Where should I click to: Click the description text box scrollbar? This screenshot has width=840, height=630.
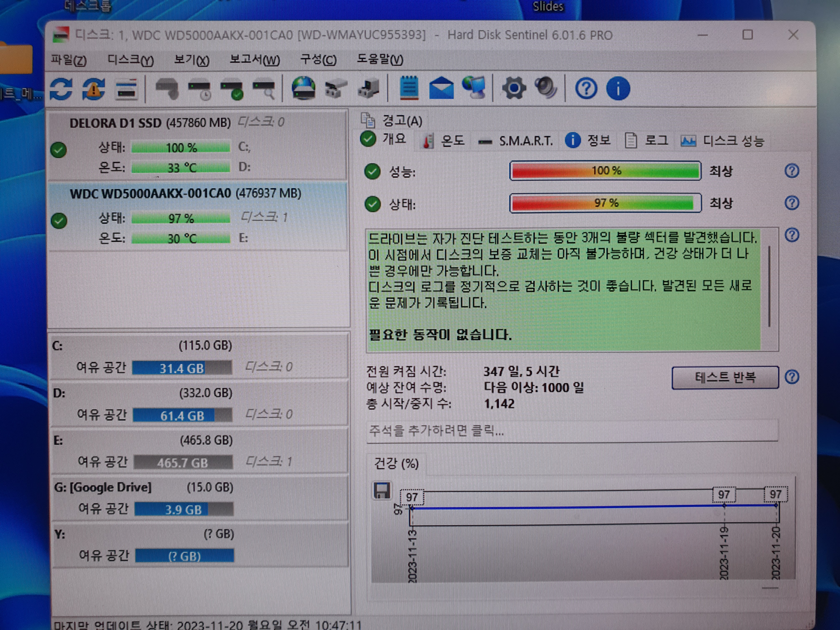coord(769,287)
